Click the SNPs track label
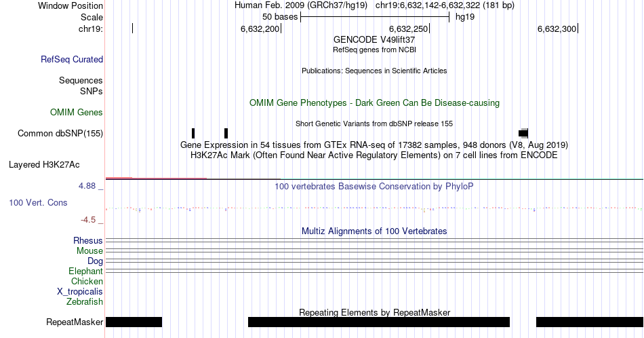644x338 pixels. click(x=92, y=91)
